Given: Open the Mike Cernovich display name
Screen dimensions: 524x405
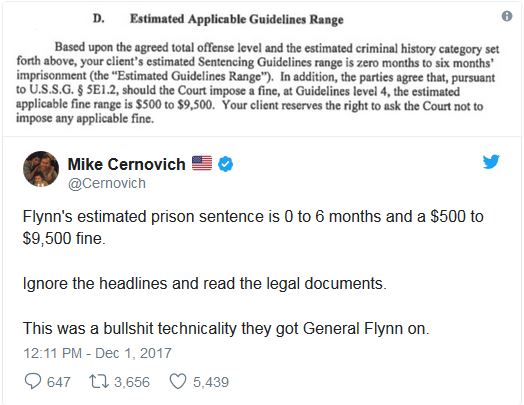Looking at the screenshot, I should click(126, 164).
